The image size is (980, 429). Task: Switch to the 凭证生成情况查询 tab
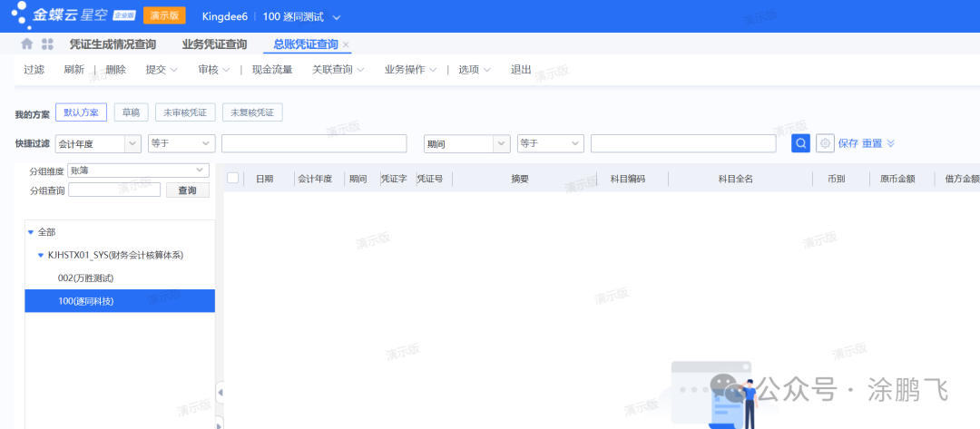pyautogui.click(x=113, y=44)
